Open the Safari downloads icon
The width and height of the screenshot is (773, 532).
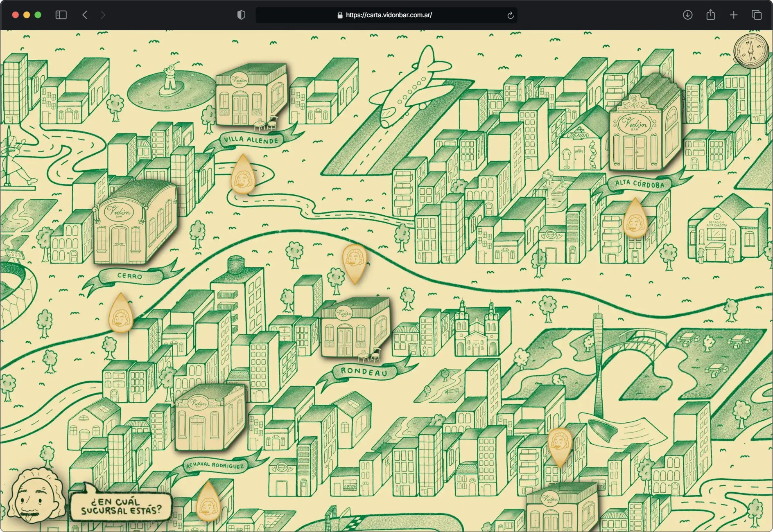tap(687, 15)
